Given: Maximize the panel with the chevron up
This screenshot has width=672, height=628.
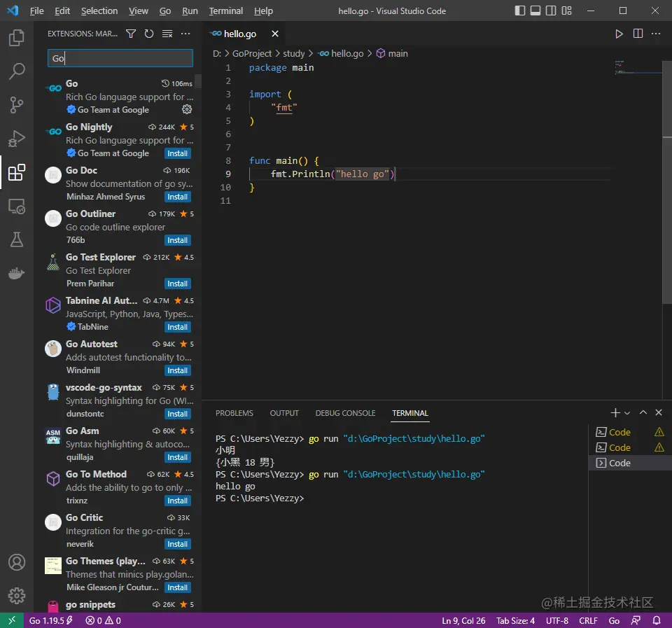Looking at the screenshot, I should coord(643,413).
